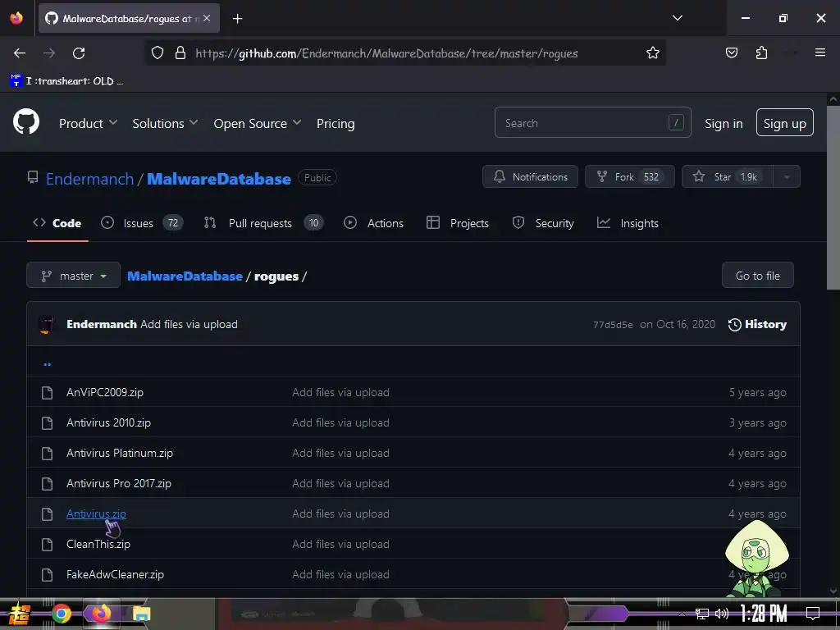Viewport: 840px width, 630px height.
Task: Open AnViPC2009.zip
Action: tap(105, 392)
